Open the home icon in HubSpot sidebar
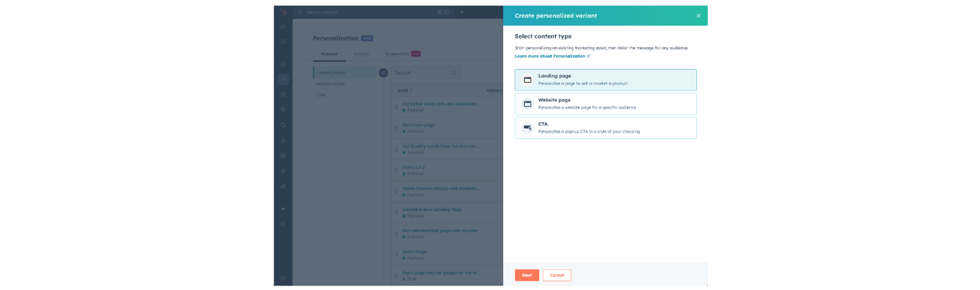 tap(283, 26)
